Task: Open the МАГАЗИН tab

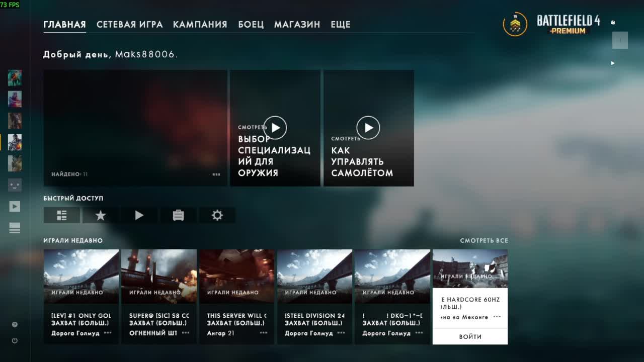Action: click(x=297, y=24)
